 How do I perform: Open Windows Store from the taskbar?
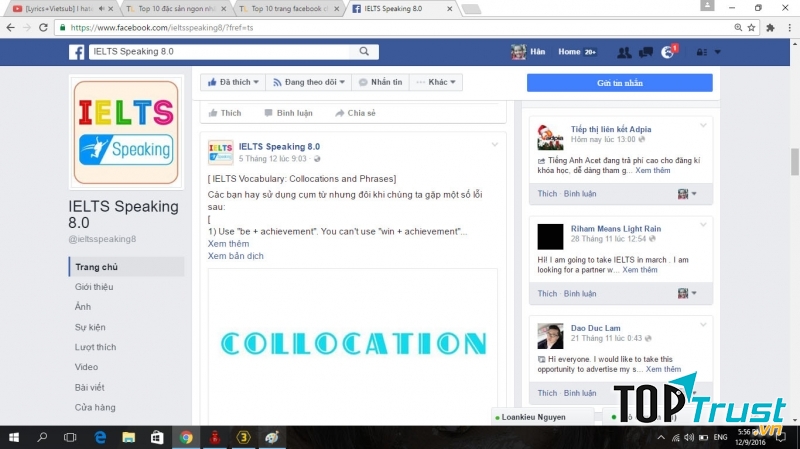(157, 437)
